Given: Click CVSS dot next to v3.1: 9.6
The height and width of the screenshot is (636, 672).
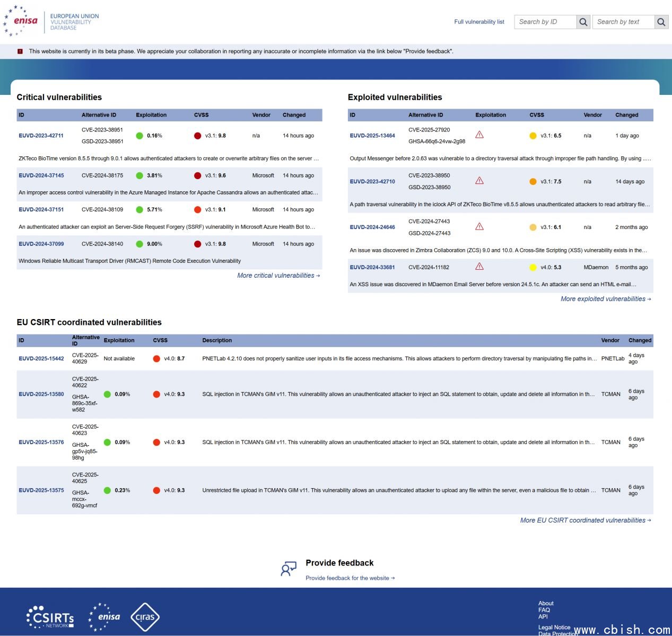Looking at the screenshot, I should coord(198,175).
